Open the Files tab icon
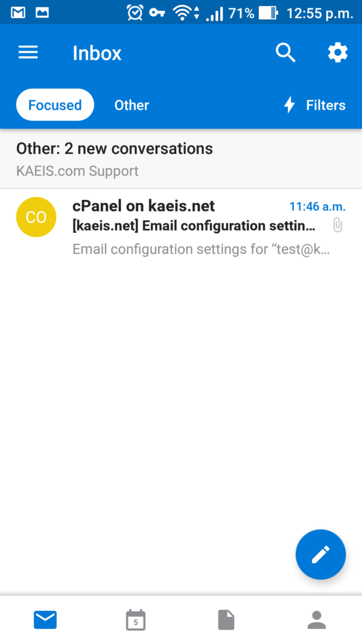 (x=226, y=620)
